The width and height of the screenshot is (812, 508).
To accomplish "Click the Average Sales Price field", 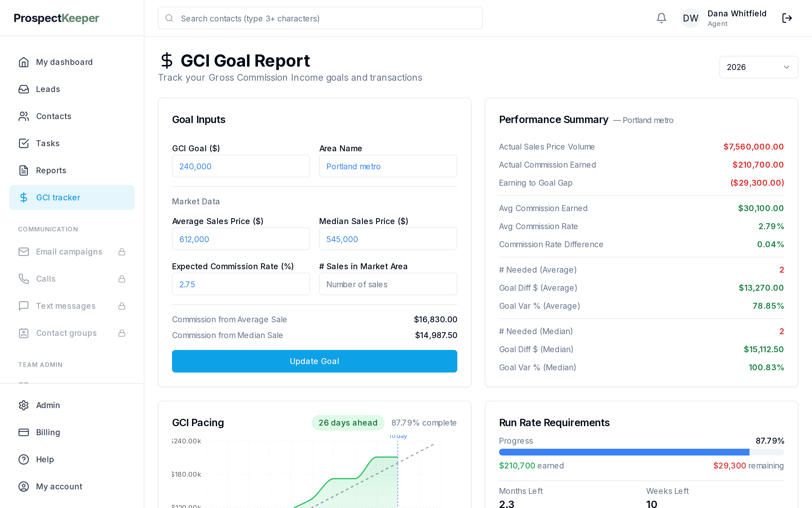I will 241,239.
